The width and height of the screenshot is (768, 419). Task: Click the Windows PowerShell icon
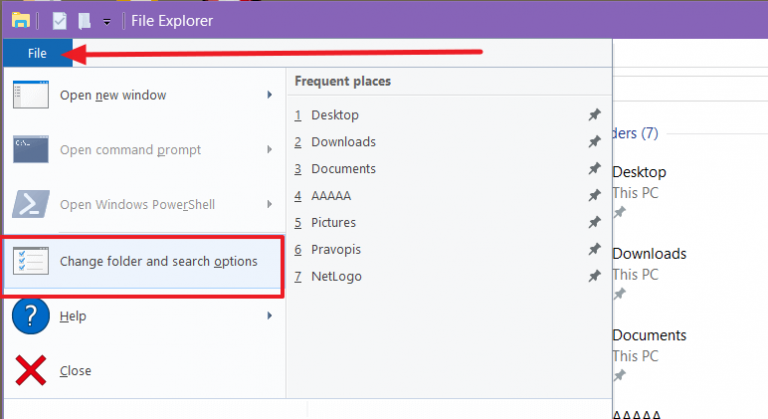[x=31, y=204]
